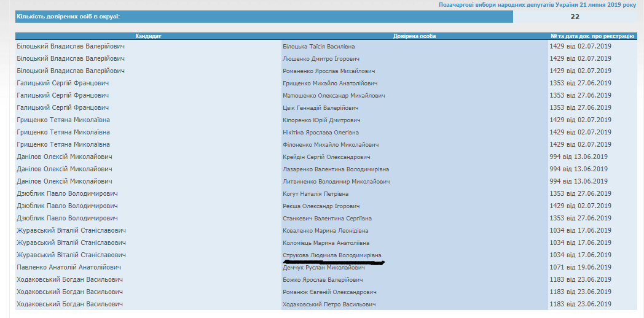
Task: Select candidate Павленко Анатолій Анатолійович
Action: coord(69,268)
